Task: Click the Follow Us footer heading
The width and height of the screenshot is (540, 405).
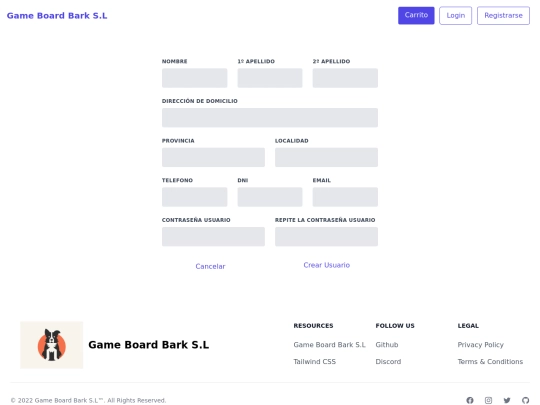Action: tap(395, 326)
